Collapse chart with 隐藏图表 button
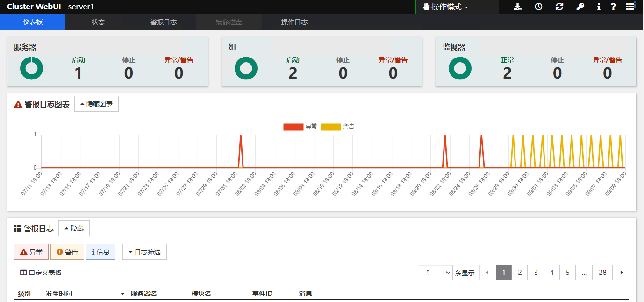The image size is (644, 302). (x=96, y=104)
